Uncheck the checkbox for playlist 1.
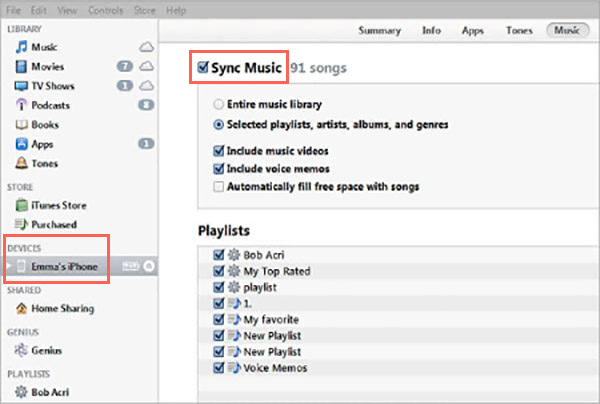This screenshot has height=404, width=600. tap(218, 303)
